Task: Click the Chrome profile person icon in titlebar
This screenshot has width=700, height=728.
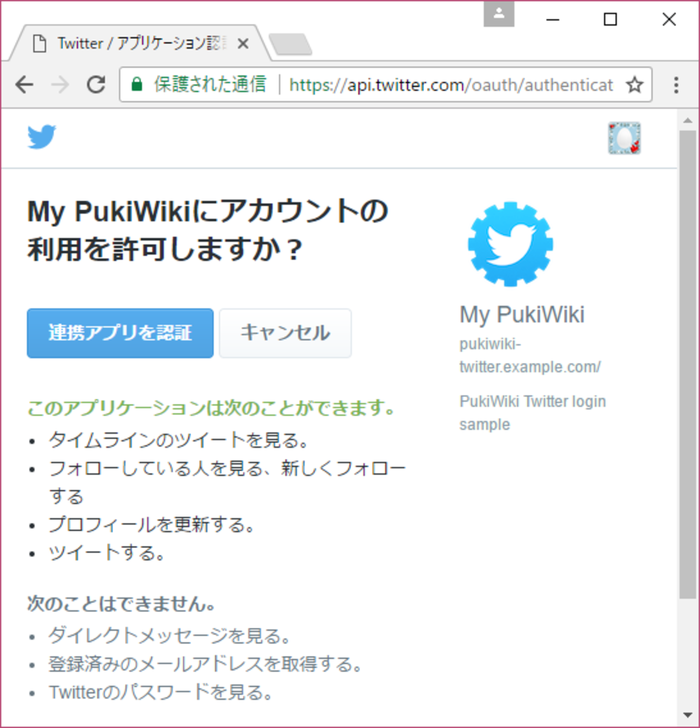Action: pos(499,15)
